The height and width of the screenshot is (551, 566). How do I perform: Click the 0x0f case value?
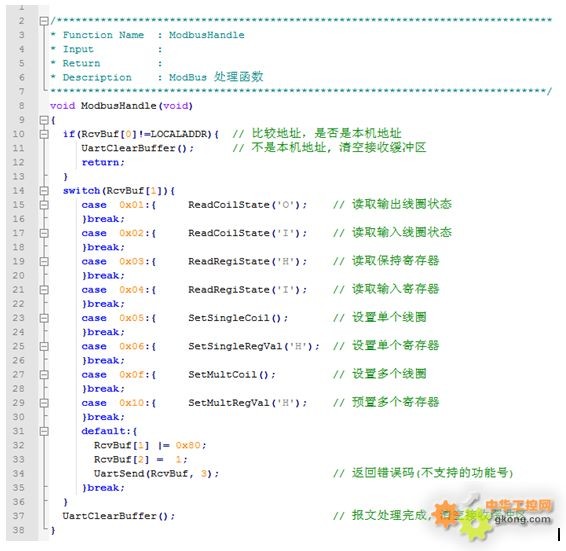pos(132,375)
